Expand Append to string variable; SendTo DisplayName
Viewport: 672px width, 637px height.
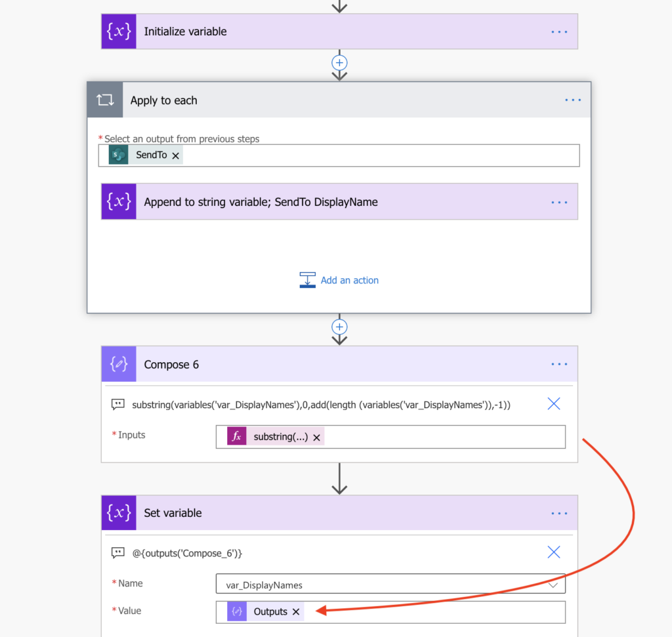pos(339,201)
